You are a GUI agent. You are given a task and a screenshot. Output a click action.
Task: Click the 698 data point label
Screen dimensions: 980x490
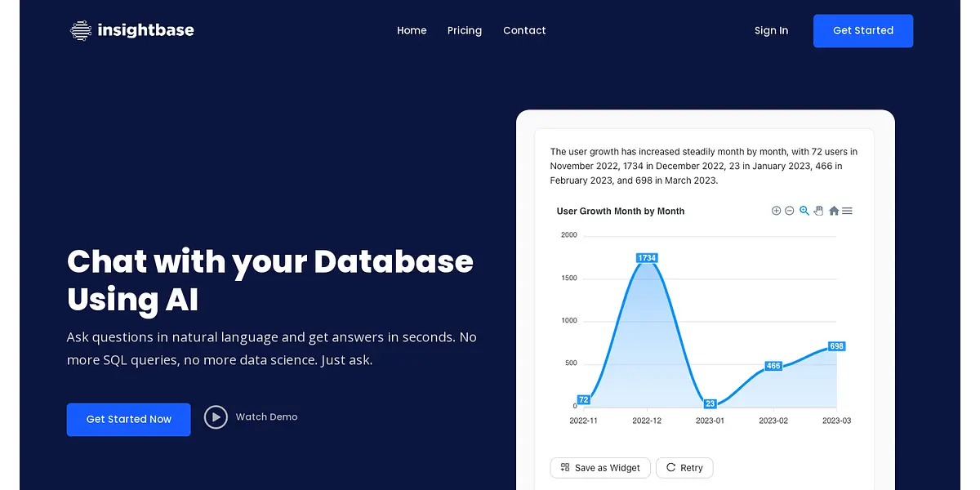(x=836, y=346)
